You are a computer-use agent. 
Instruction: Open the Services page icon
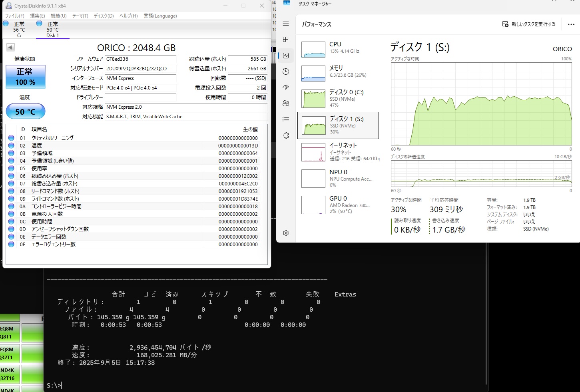pos(286,135)
